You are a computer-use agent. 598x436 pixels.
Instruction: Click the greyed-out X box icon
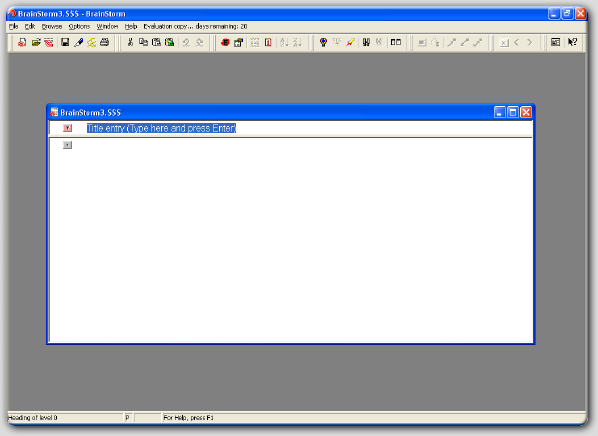click(504, 43)
